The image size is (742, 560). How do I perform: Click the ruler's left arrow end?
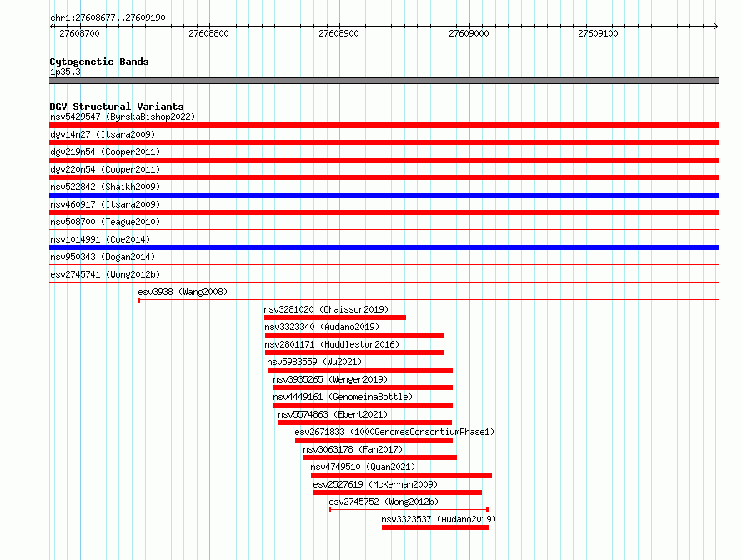52,26
